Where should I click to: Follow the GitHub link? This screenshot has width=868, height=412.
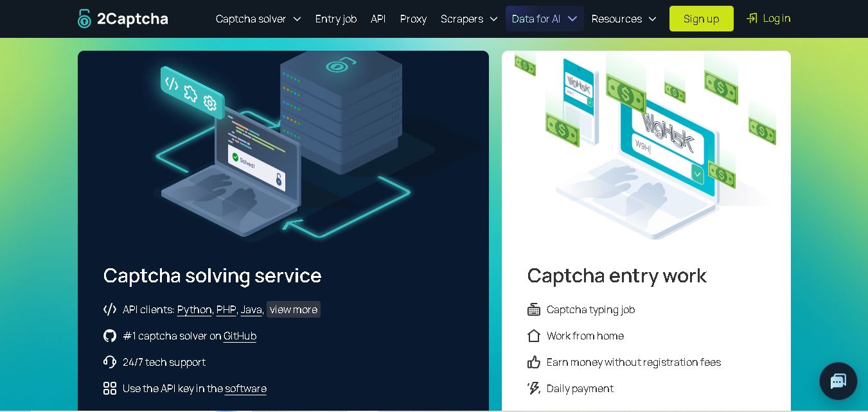pos(240,336)
